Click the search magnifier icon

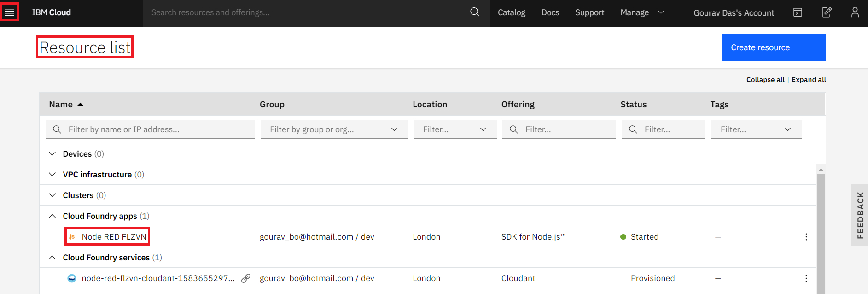[x=475, y=12]
